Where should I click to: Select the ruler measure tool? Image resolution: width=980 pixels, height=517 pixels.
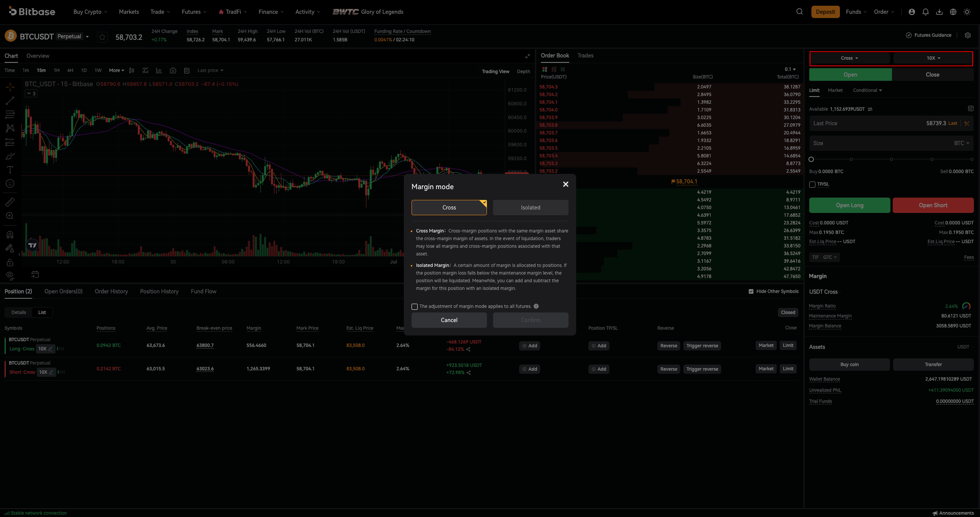point(10,202)
